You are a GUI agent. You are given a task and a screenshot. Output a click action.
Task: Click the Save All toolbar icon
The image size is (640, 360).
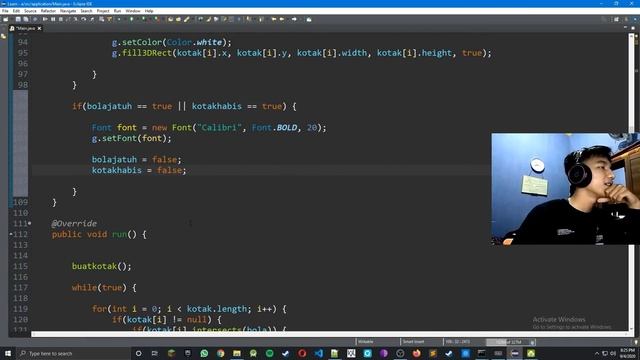pos(26,19)
